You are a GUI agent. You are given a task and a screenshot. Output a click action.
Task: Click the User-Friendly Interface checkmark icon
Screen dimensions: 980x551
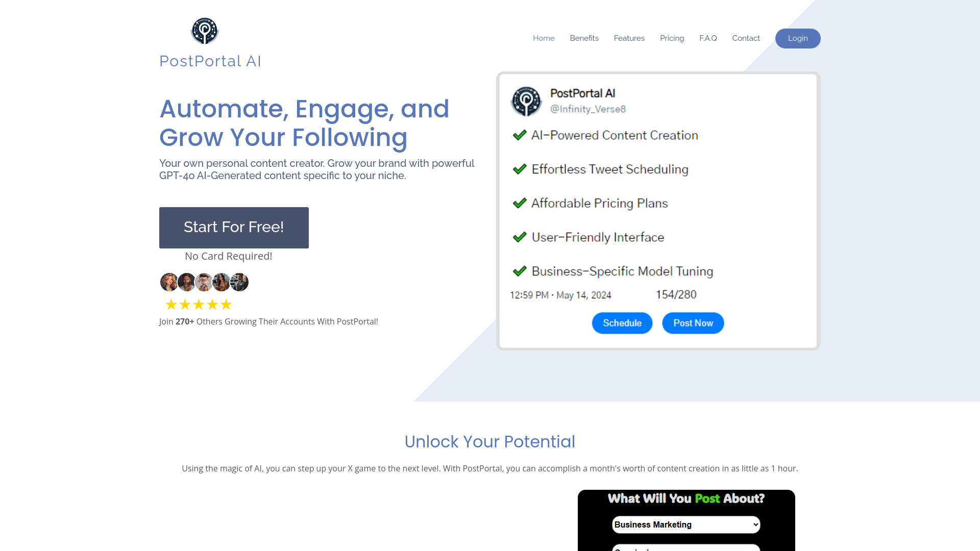(519, 237)
